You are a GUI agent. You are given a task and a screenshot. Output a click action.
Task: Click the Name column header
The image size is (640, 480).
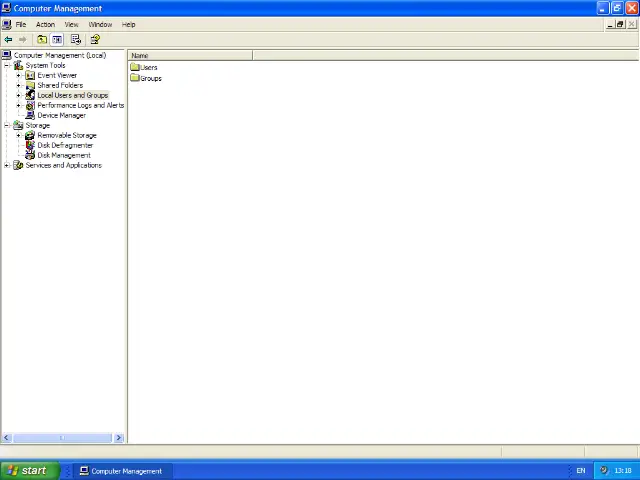click(190, 56)
